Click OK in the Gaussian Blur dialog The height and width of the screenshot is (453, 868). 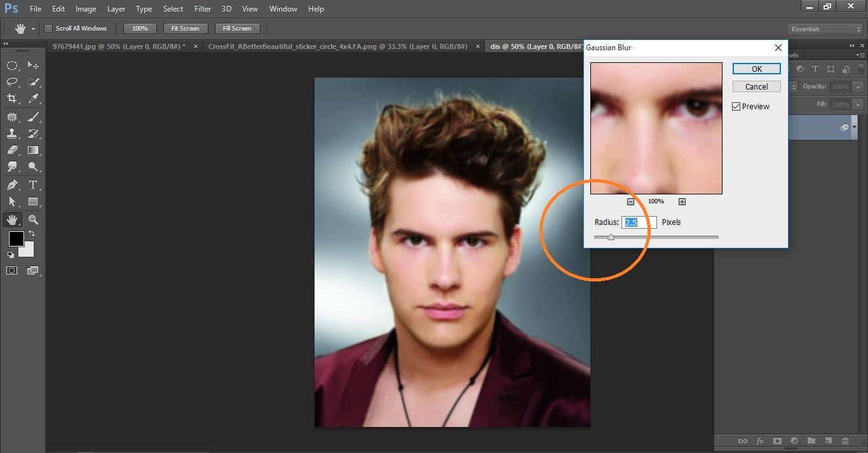[756, 68]
